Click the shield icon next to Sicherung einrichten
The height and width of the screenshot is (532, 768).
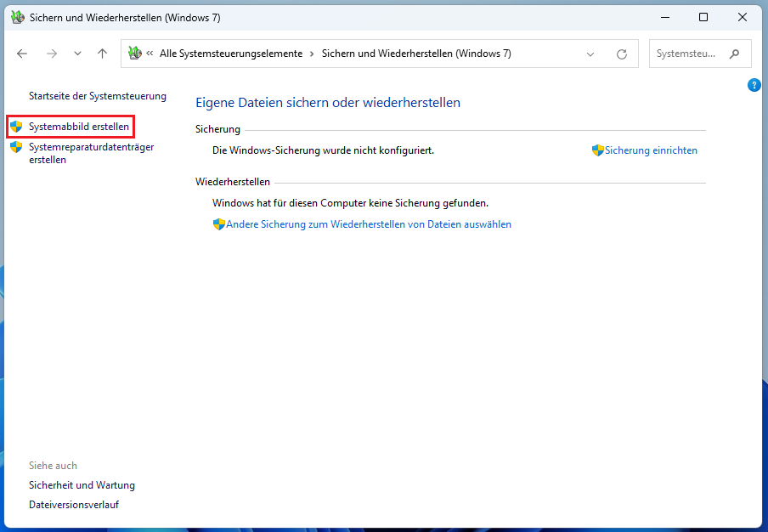(599, 150)
